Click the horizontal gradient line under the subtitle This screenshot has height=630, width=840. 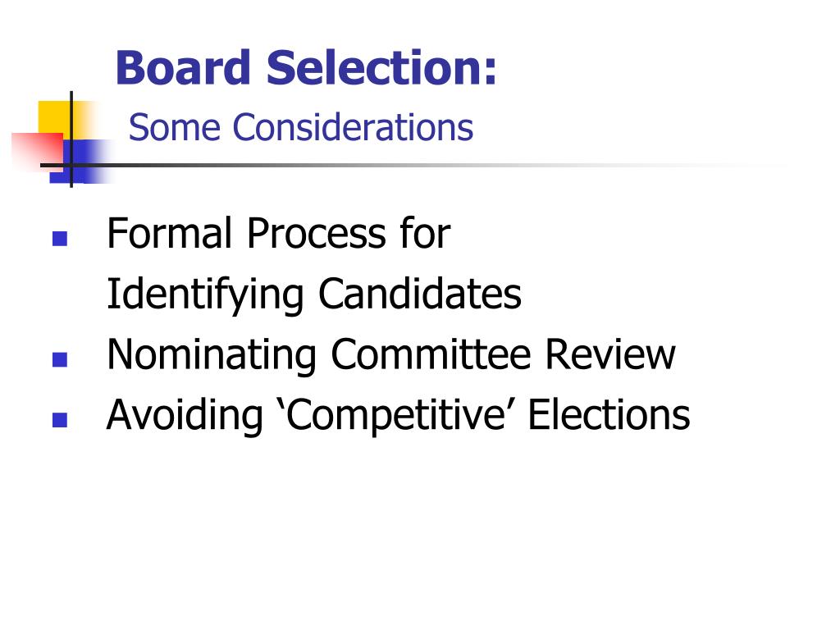tap(413, 165)
